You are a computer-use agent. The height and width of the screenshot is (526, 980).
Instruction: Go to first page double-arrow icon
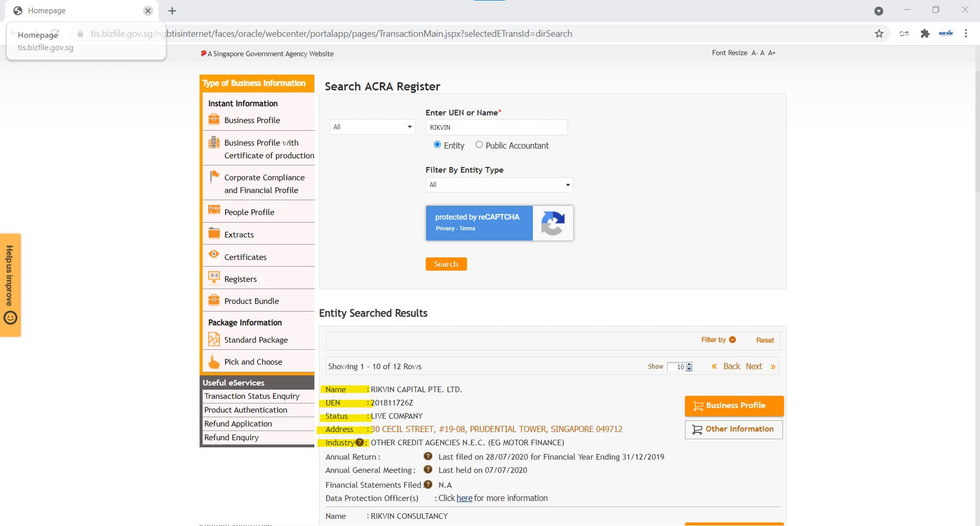coord(714,366)
